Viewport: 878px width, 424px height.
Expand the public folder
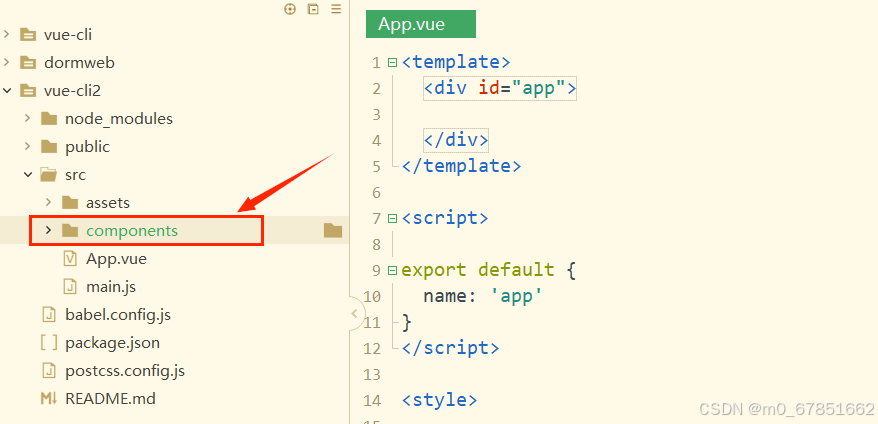27,147
